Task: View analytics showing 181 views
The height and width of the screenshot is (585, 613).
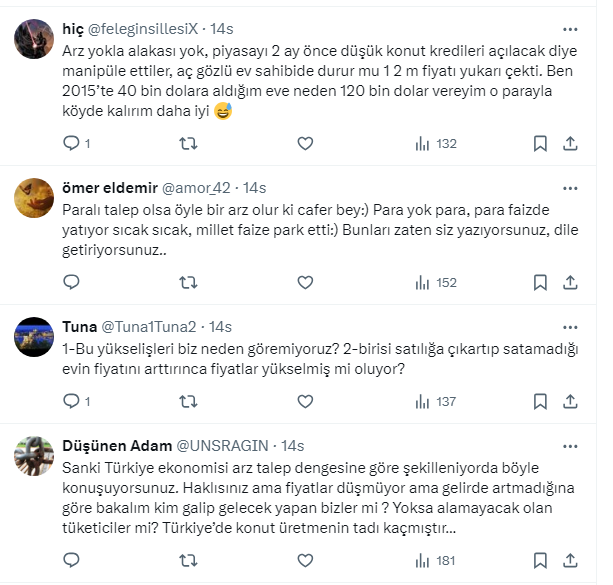Action: point(435,561)
